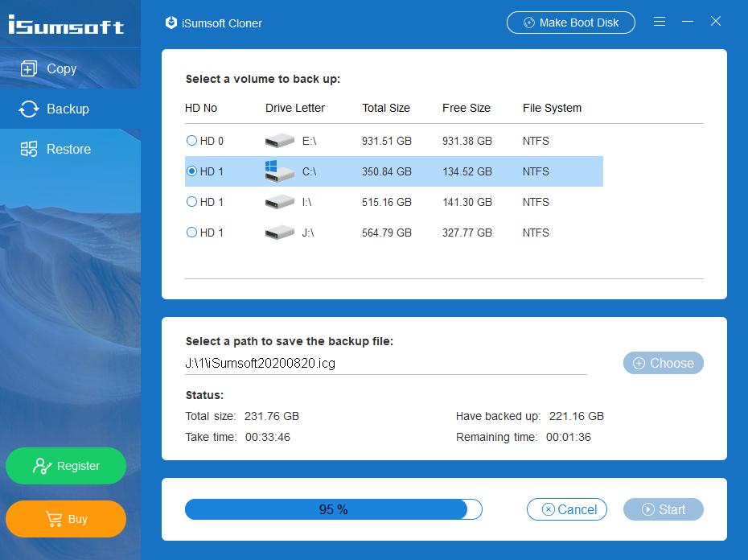Image resolution: width=748 pixels, height=560 pixels.
Task: Click free size 327.77 GB cell
Action: click(x=467, y=233)
